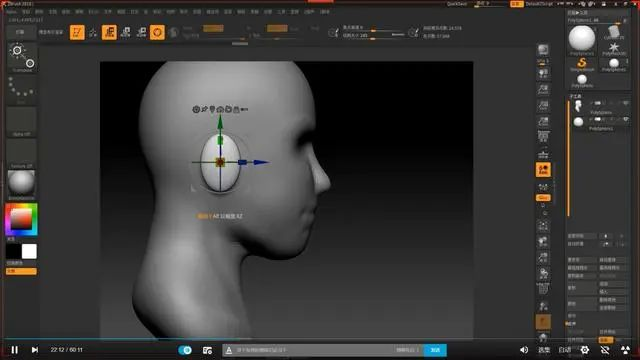
Task: Open danmaku settings icon in player bar
Action: coord(207,350)
